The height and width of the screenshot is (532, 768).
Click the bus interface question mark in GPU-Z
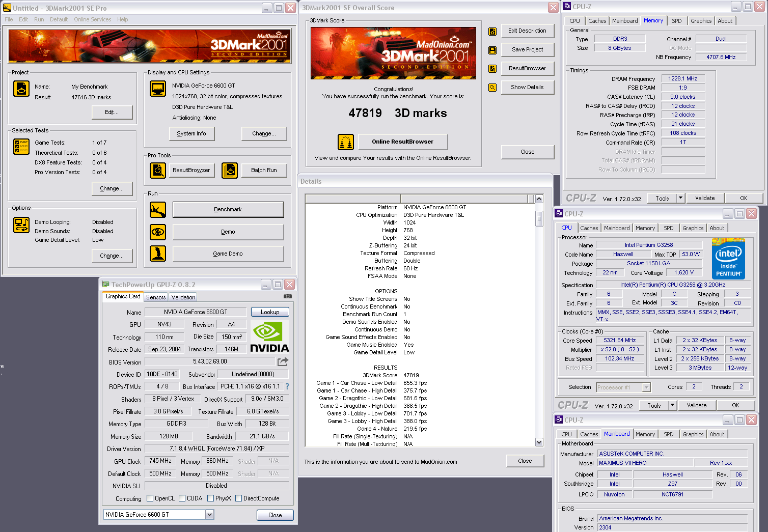(287, 386)
